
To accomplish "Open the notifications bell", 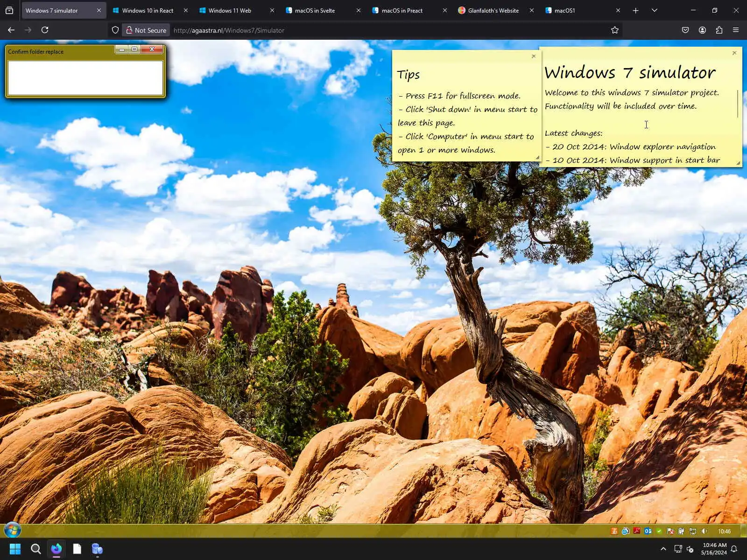I will pos(734,549).
